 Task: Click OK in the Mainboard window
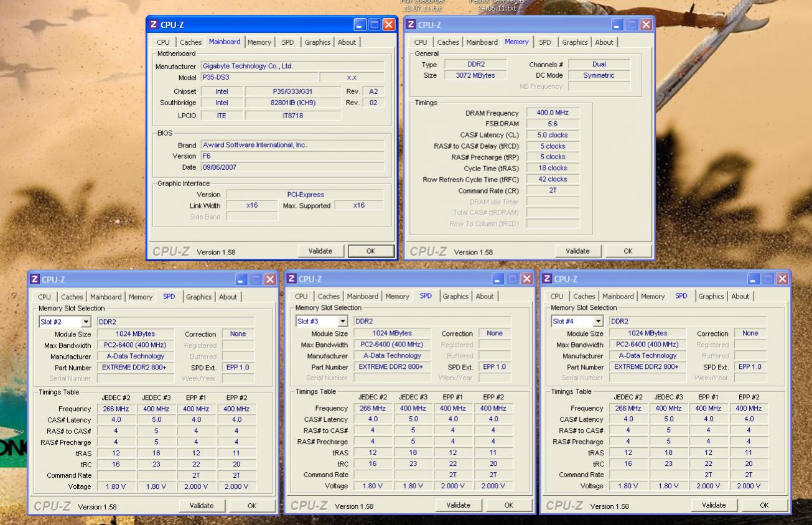371,251
